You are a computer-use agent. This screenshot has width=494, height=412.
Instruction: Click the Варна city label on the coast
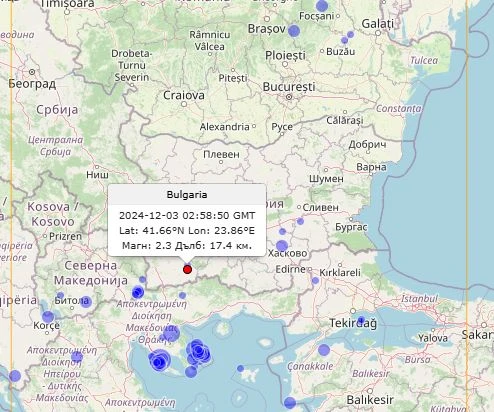click(371, 167)
